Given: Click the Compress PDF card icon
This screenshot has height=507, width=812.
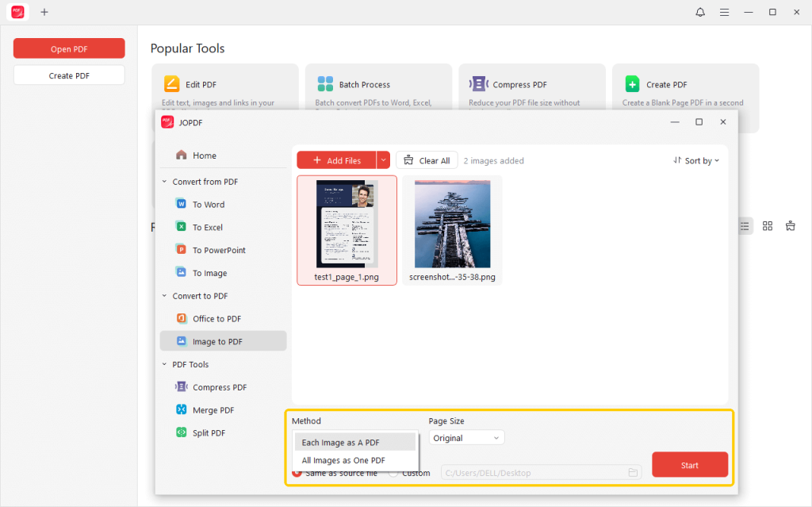Looking at the screenshot, I should point(478,84).
